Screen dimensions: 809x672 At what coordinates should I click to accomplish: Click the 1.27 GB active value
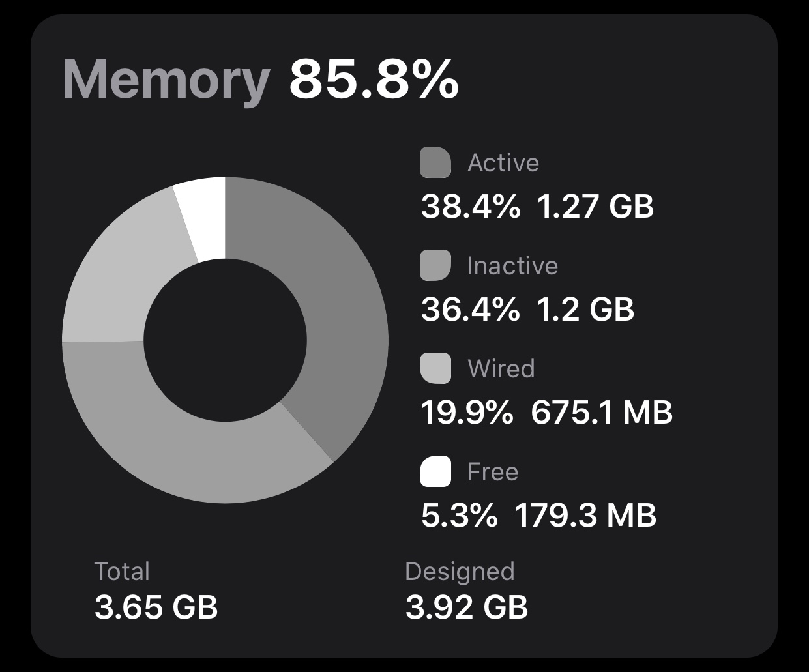point(595,207)
